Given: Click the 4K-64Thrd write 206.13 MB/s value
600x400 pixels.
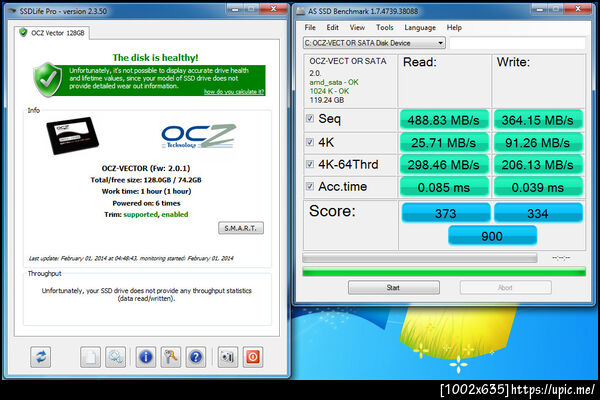Looking at the screenshot, I should click(538, 165).
